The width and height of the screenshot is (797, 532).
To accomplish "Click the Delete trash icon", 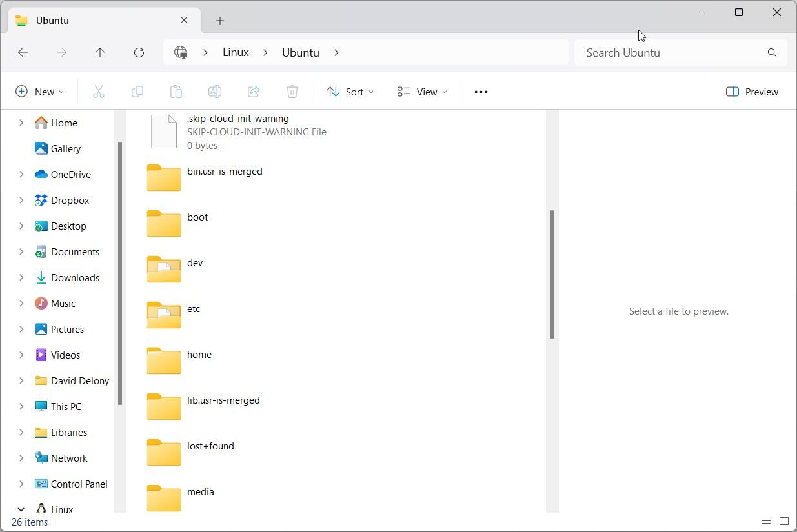I will click(x=292, y=92).
